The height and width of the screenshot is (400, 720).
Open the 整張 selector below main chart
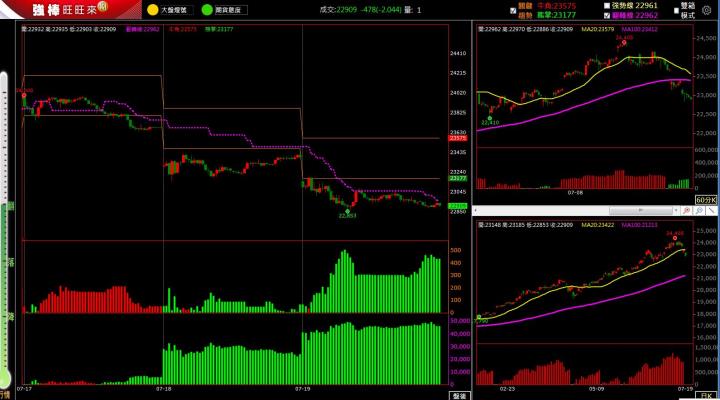point(460,396)
